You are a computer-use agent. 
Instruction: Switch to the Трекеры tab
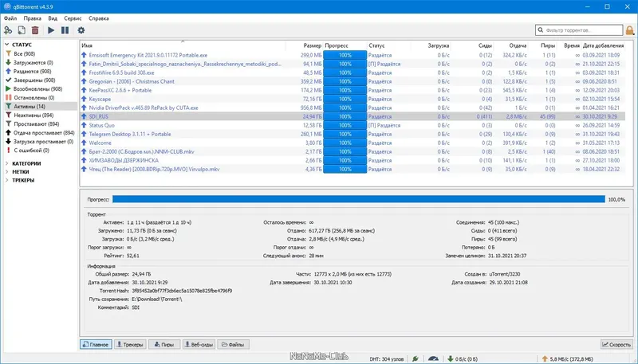pyautogui.click(x=130, y=345)
